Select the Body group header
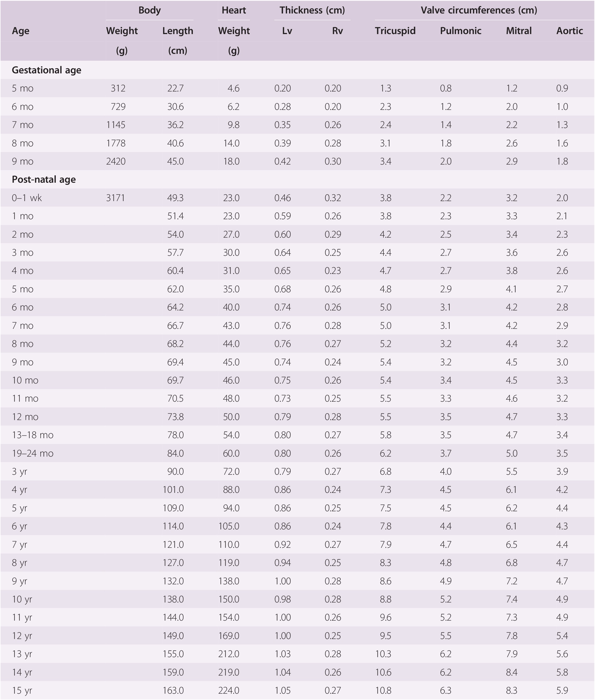The width and height of the screenshot is (595, 700). pos(149,10)
